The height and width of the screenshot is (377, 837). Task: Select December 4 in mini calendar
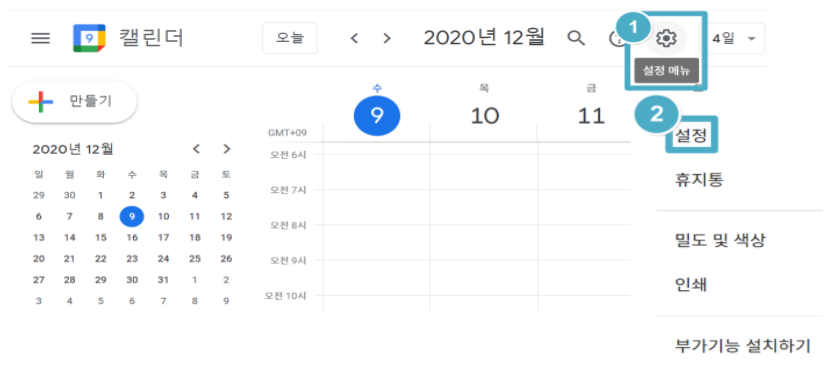(x=195, y=195)
